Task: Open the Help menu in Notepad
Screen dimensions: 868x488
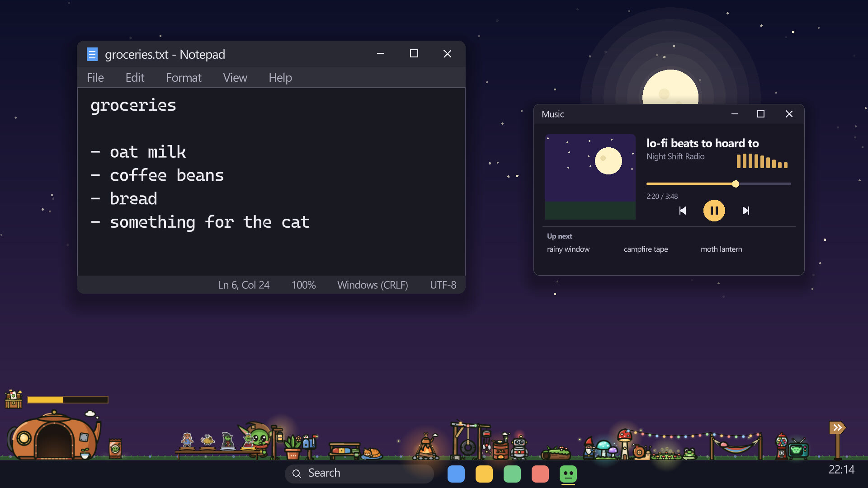Action: 280,78
